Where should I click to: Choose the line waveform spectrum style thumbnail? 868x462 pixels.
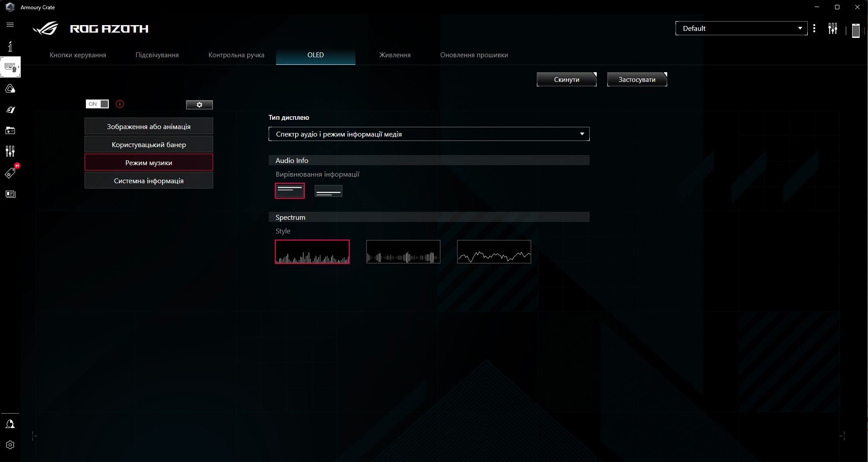click(494, 252)
